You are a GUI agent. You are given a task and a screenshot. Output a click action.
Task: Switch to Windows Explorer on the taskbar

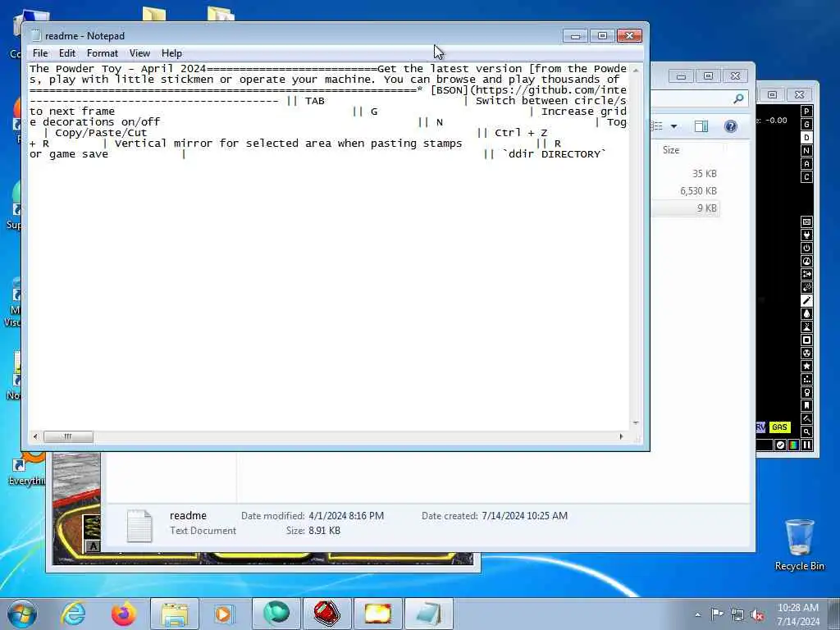click(175, 614)
